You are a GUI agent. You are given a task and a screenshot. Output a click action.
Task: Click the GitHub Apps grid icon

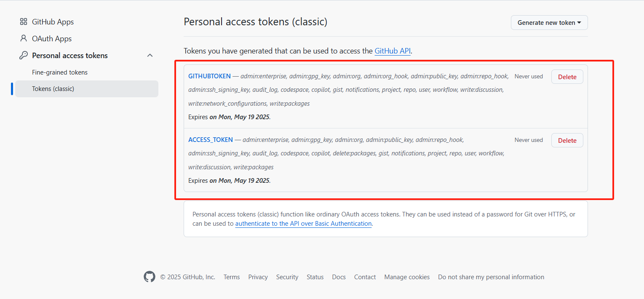[x=24, y=22]
